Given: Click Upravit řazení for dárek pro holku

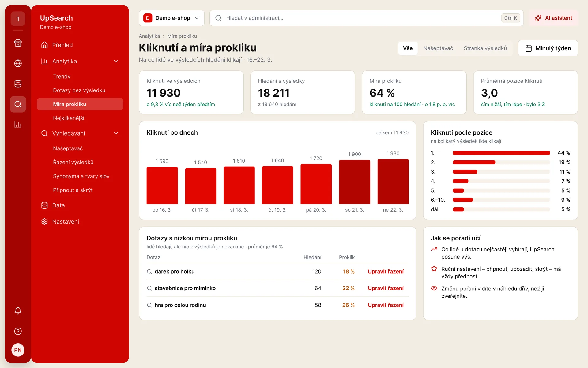Looking at the screenshot, I should 386,271.
